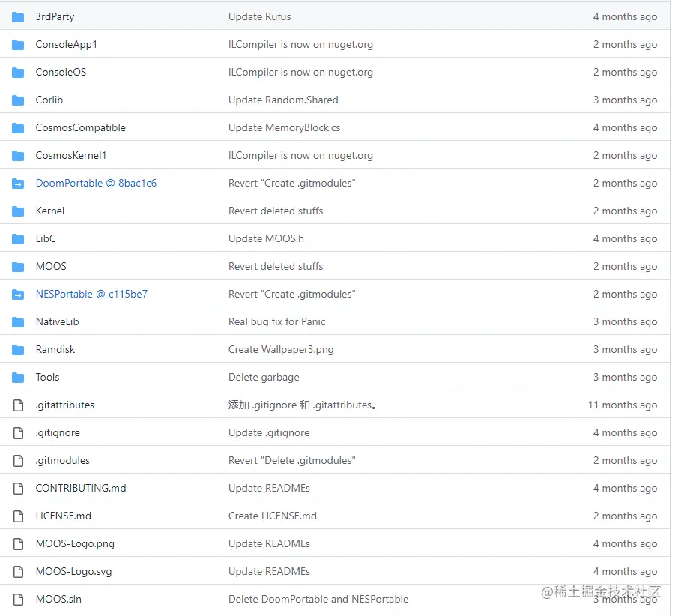The height and width of the screenshot is (616, 678).
Task: Open the MOOS-Logo.svg file
Action: (74, 571)
